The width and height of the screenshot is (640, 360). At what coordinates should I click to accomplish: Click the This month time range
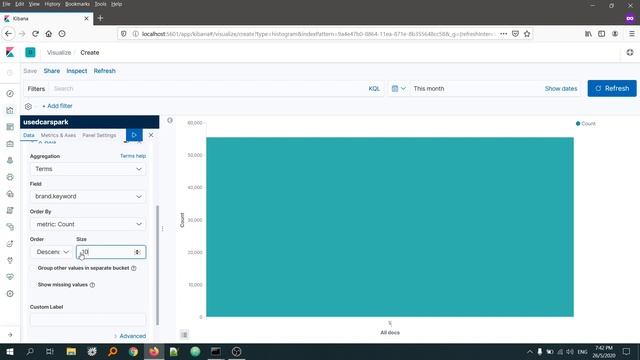coord(429,89)
